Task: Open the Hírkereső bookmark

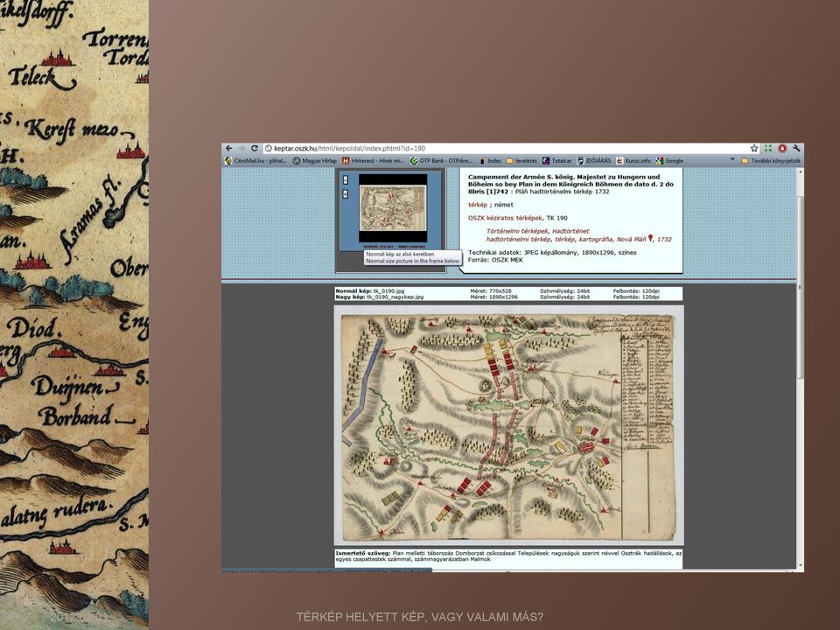Action: (373, 161)
